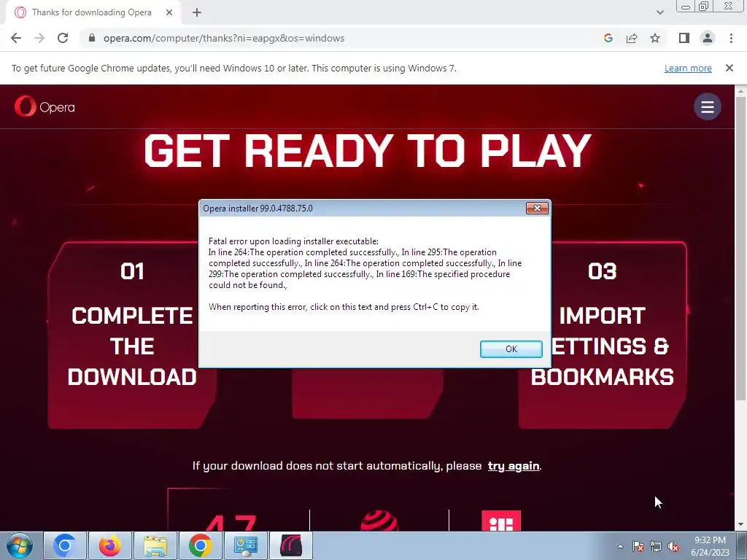Open the Opera site hamburger menu
The width and height of the screenshot is (747, 560).
coord(708,106)
